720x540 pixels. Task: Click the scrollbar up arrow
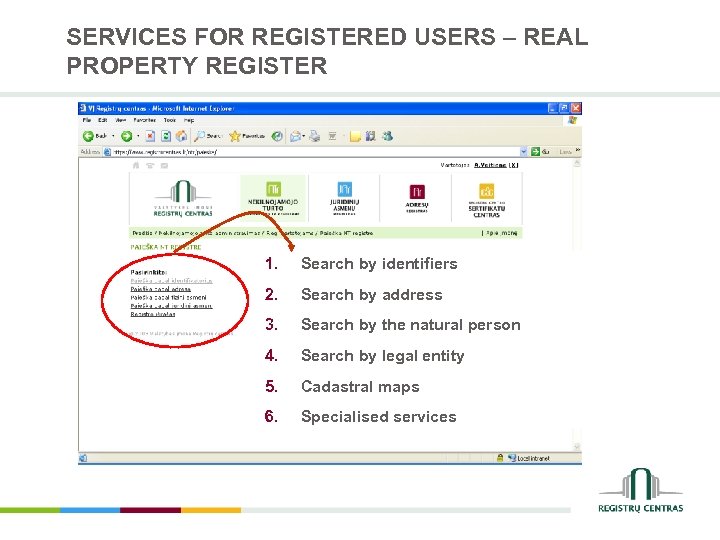pyautogui.click(x=577, y=163)
